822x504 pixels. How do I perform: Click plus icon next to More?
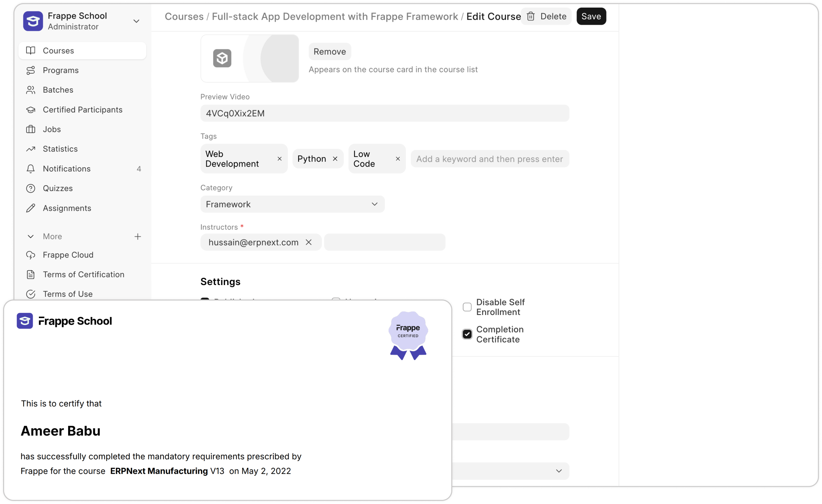[x=138, y=237]
